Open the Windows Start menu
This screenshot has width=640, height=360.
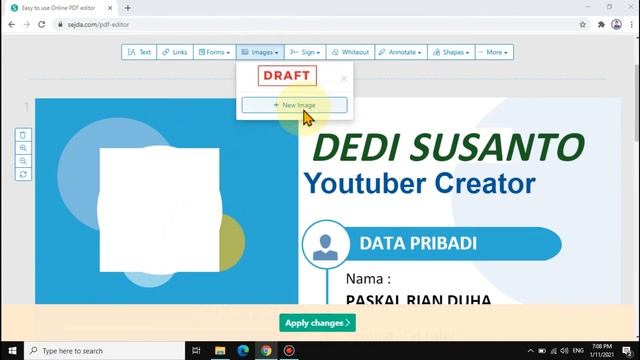coord(12,351)
